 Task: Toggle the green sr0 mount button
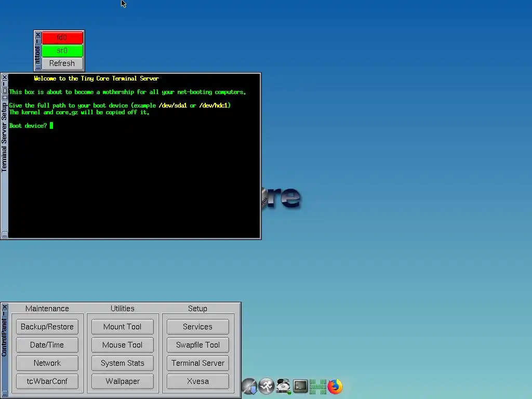coord(62,50)
